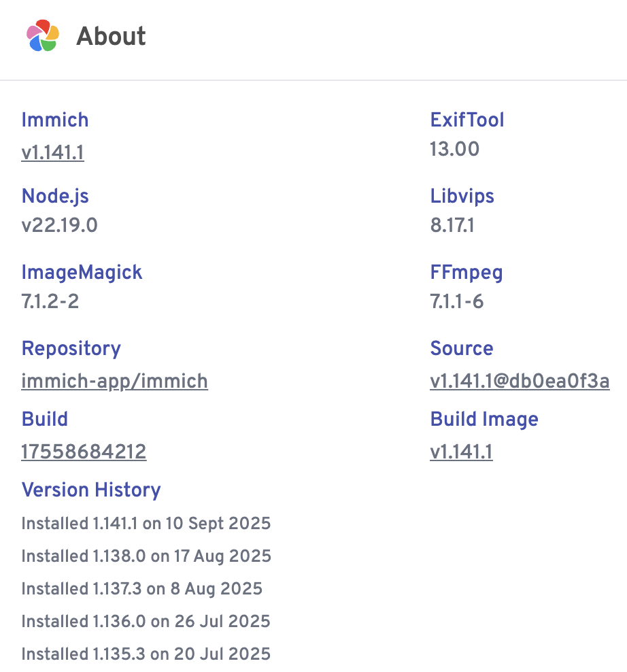The width and height of the screenshot is (627, 672).
Task: Select the Installed 1.138.0 history entry
Action: coord(146,556)
